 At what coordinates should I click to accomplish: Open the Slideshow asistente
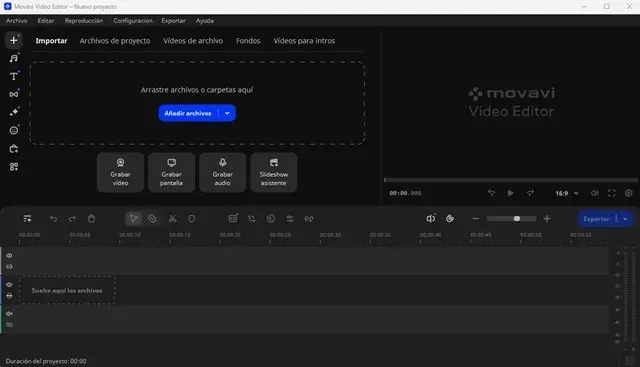pyautogui.click(x=273, y=172)
